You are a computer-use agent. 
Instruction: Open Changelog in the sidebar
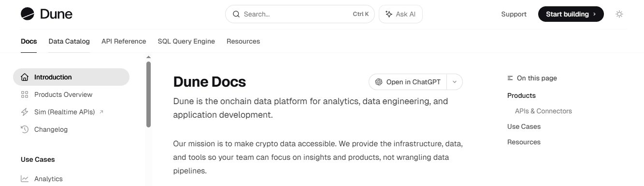coord(71,129)
